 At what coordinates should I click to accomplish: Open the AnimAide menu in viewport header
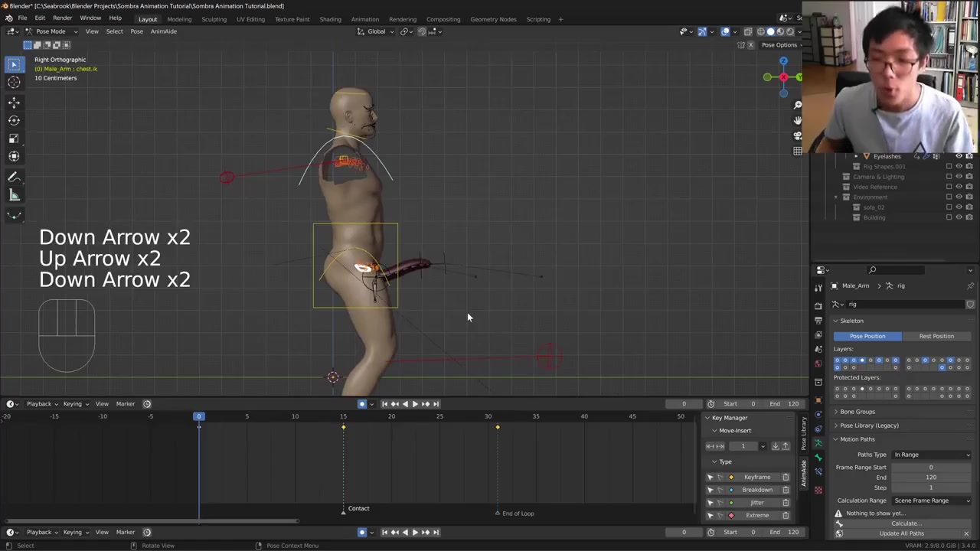pos(163,31)
